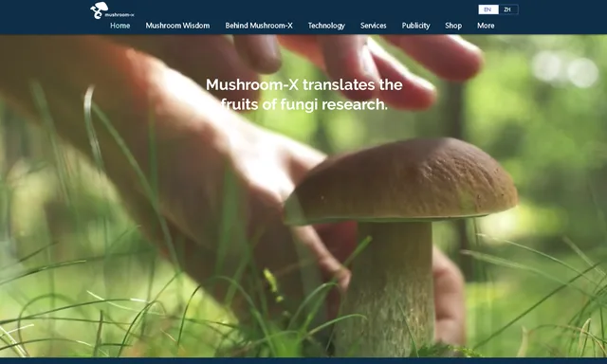The width and height of the screenshot is (607, 364).
Task: Expand the More navigation menu
Action: click(486, 26)
